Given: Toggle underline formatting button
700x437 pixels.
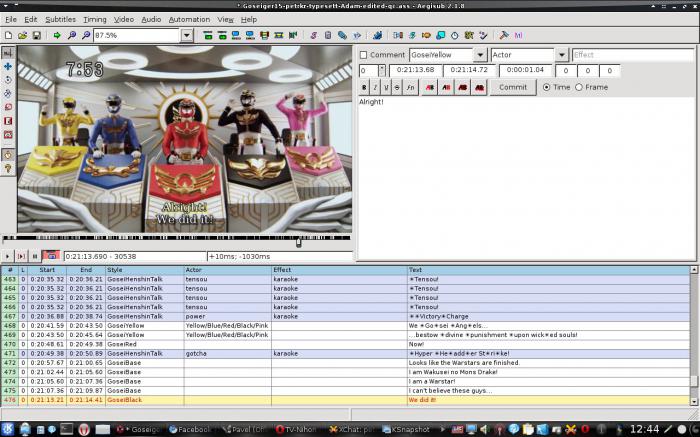Looking at the screenshot, I should pyautogui.click(x=386, y=87).
